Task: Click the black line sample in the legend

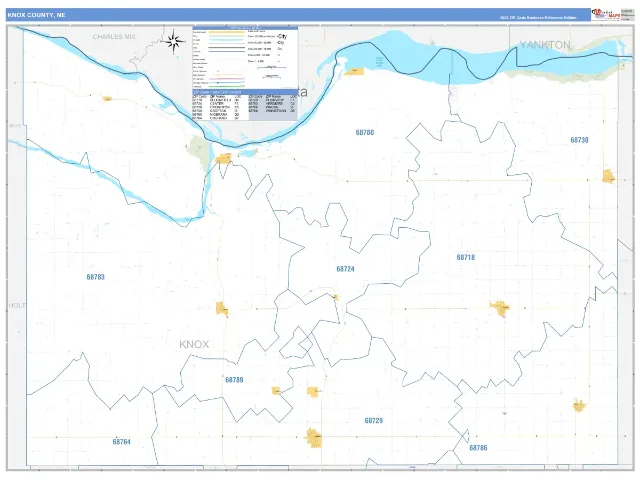Action: pos(227,48)
